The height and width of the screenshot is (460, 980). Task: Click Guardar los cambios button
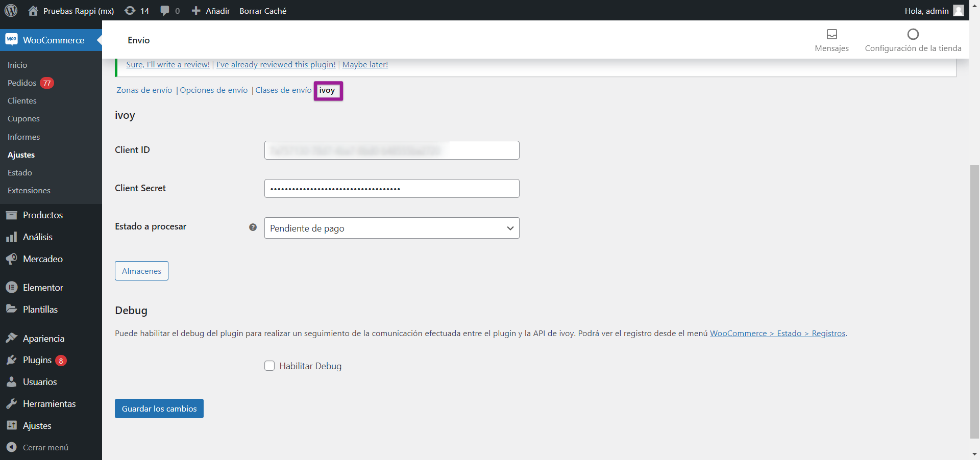click(x=159, y=408)
